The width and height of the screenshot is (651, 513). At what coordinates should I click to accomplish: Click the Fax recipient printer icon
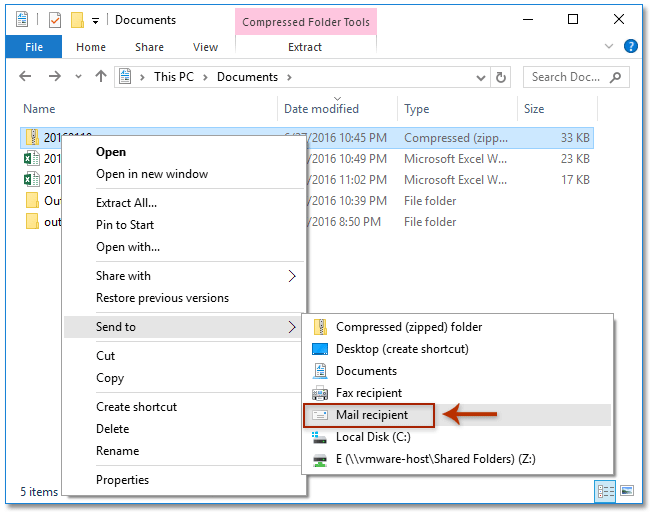tap(320, 393)
